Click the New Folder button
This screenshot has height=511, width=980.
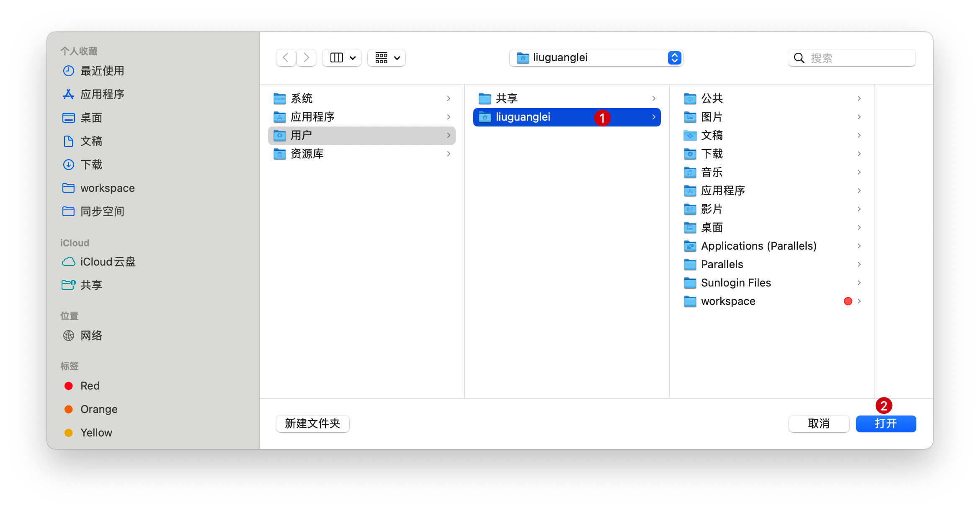312,423
